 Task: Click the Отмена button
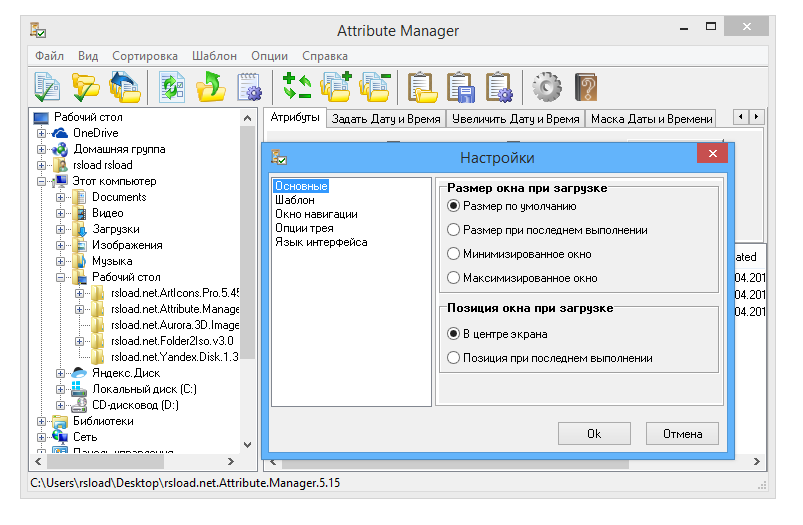point(682,434)
